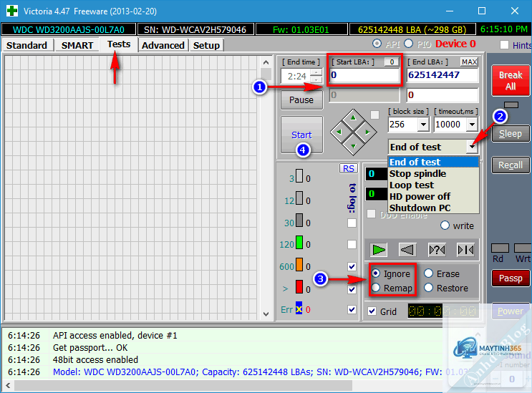Choose Shutdown PC from the list
Screen dimensions: 532x393
pyautogui.click(x=433, y=208)
